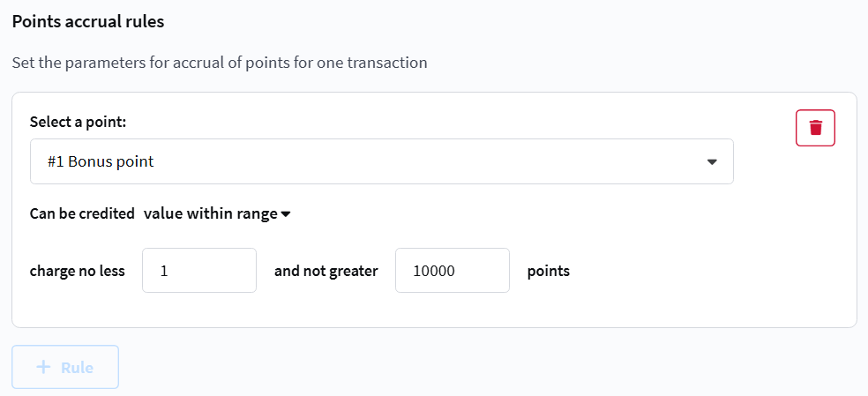Viewport: 868px width, 396px height.
Task: Click the plus icon on the Rule button
Action: [x=43, y=367]
